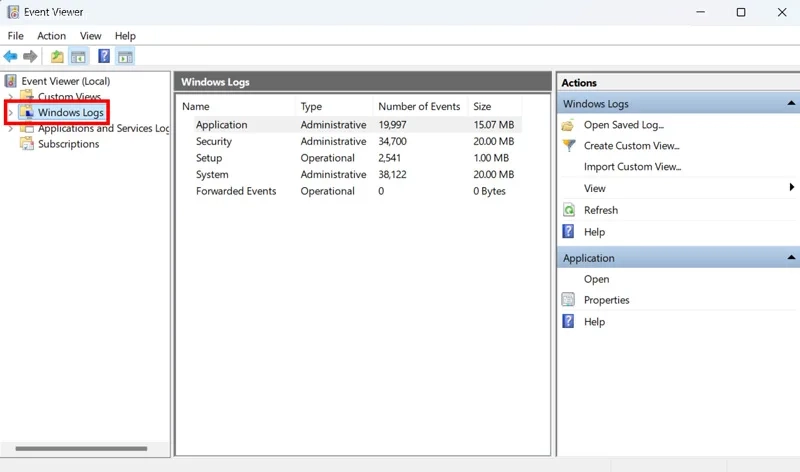Viewport: 800px width, 472px height.
Task: Expand Applications and Services Logs node
Action: [x=11, y=129]
